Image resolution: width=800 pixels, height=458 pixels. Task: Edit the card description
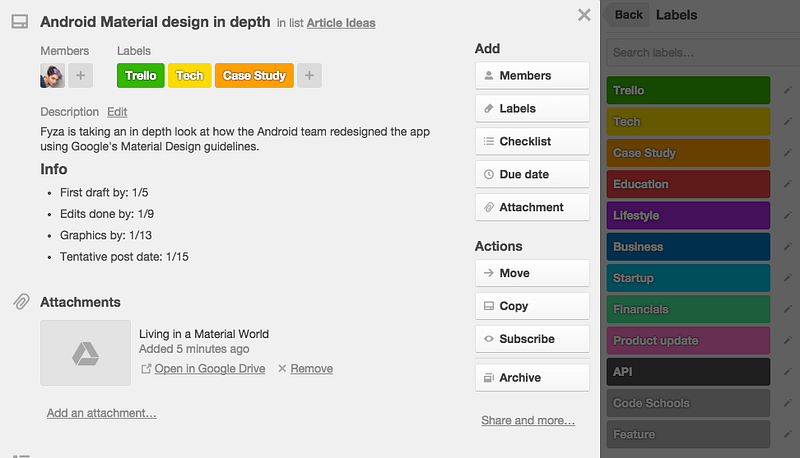(x=117, y=112)
